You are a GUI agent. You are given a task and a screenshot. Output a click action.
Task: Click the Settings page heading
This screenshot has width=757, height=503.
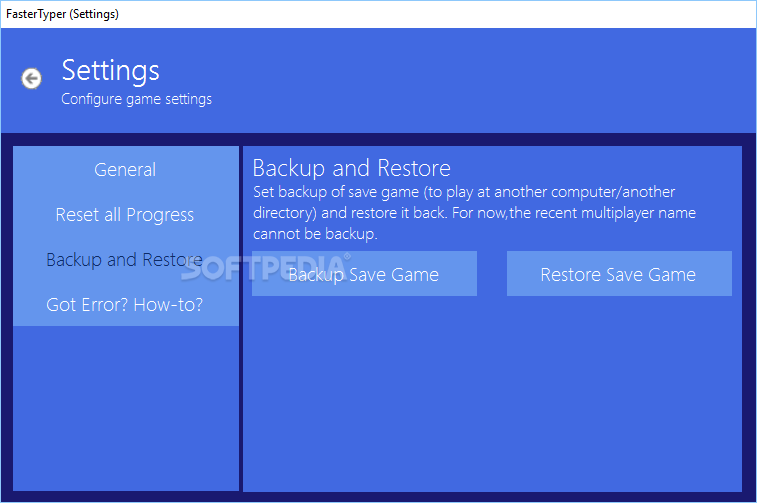111,70
